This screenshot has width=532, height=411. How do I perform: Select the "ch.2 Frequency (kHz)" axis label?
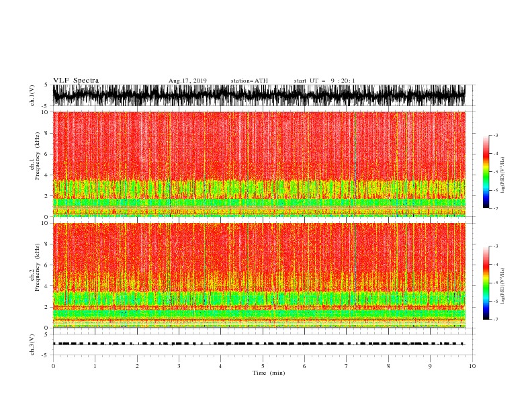tap(35, 267)
